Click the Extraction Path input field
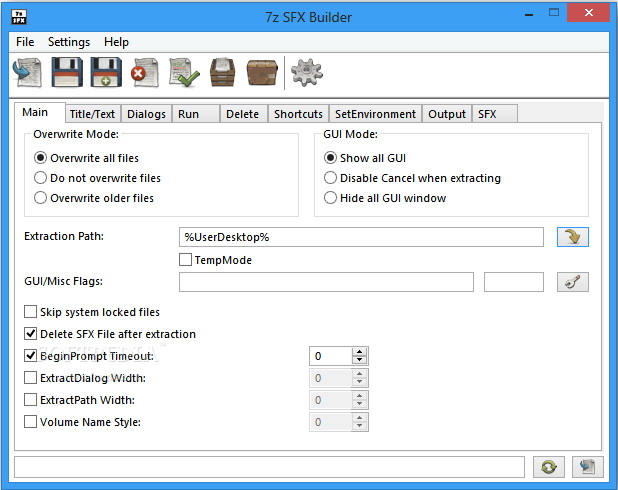This screenshot has width=618, height=490. (361, 237)
